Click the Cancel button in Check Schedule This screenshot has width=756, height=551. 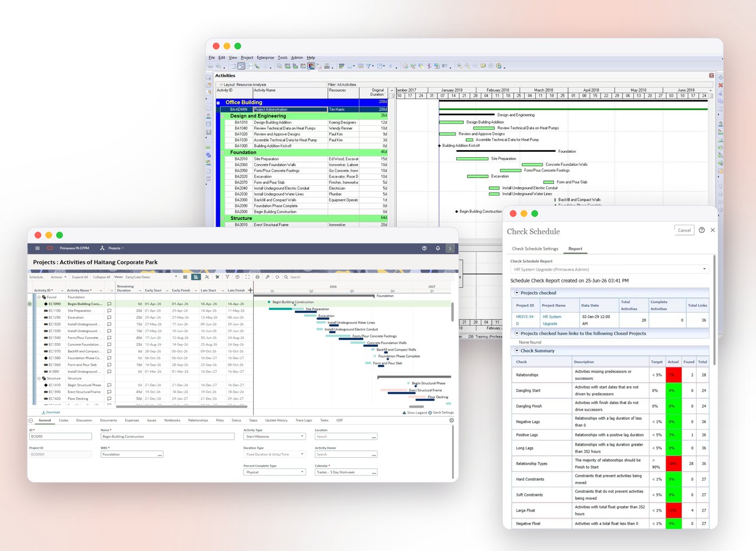tap(684, 230)
